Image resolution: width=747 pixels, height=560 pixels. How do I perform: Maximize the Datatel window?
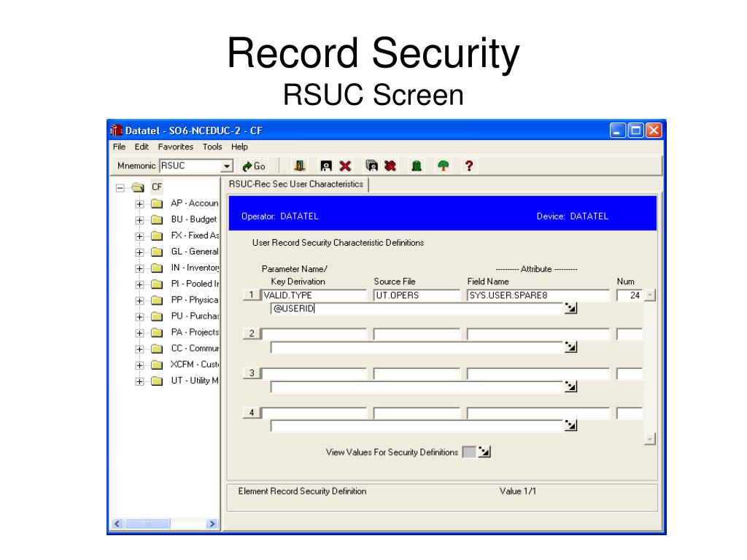tap(636, 130)
